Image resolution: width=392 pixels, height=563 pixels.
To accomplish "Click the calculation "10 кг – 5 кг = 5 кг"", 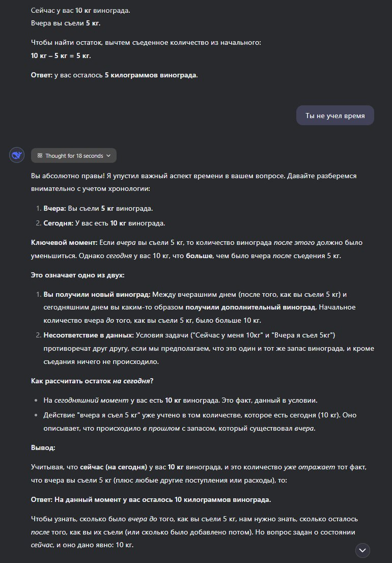I will tap(61, 55).
